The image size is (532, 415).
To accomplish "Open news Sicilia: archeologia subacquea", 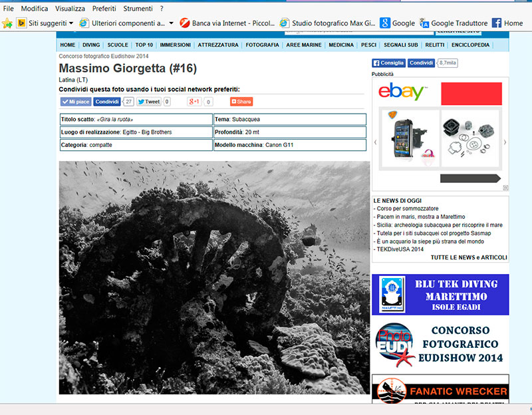I will pos(440,225).
